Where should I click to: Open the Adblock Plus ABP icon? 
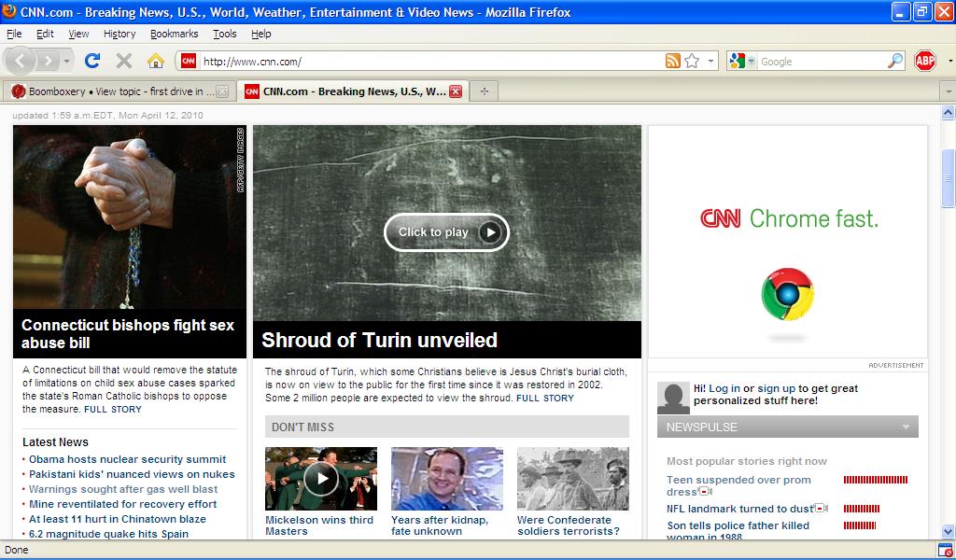point(925,61)
